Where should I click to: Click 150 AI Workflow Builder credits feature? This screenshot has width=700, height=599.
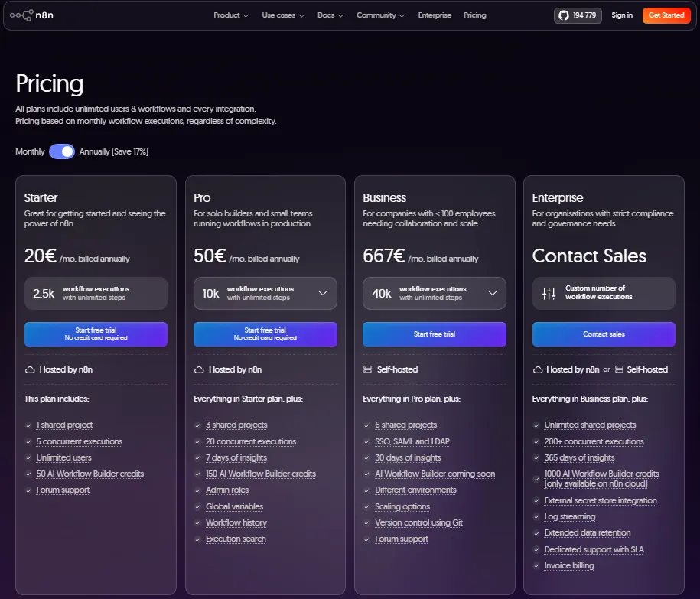[x=261, y=474]
